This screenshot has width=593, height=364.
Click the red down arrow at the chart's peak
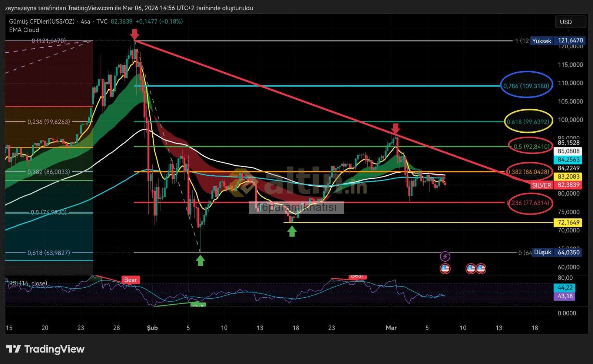(x=135, y=34)
